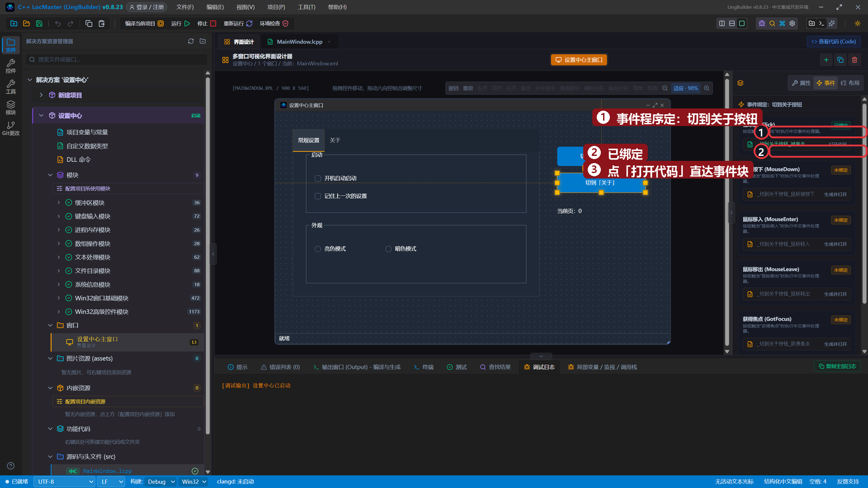Add a window with the green plus icon
868x488 pixels.
[826, 60]
